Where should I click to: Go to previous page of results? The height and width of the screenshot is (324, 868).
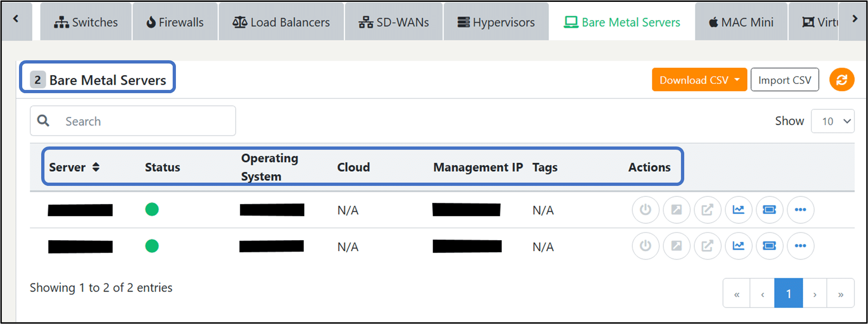pos(762,293)
